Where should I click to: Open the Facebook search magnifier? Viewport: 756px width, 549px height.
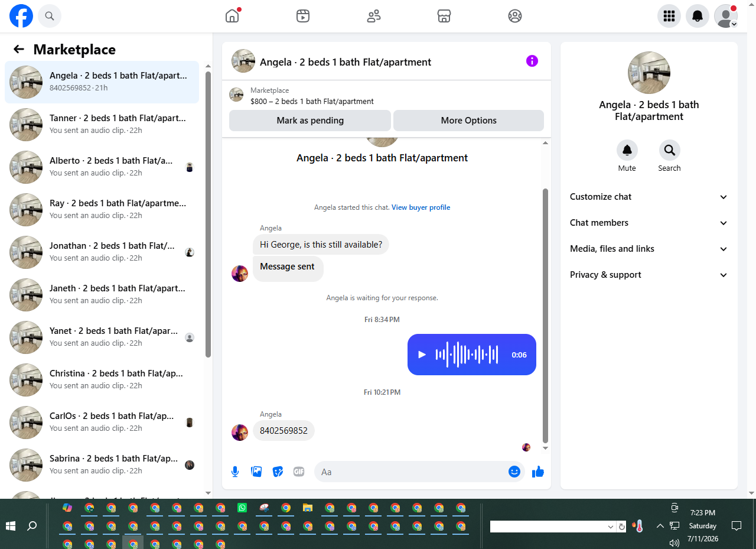50,16
